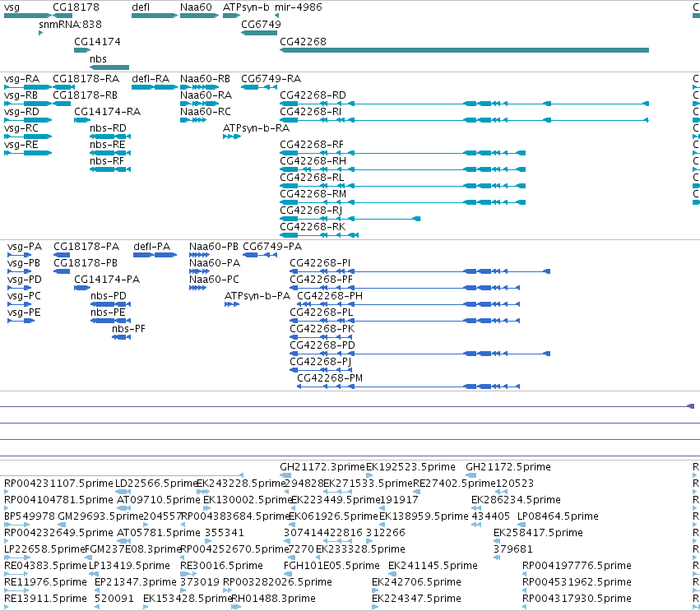Select the vsg-PA protein label
This screenshot has height=611, width=700.
click(25, 247)
